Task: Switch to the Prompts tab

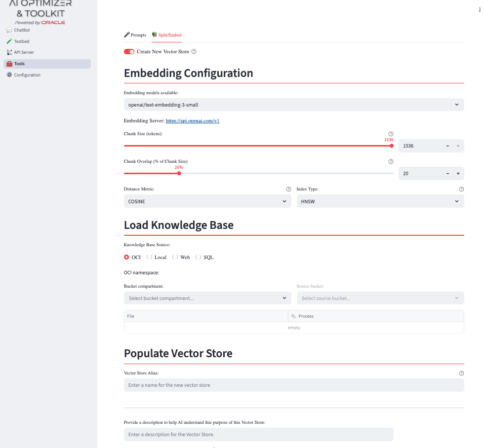Action: (135, 35)
